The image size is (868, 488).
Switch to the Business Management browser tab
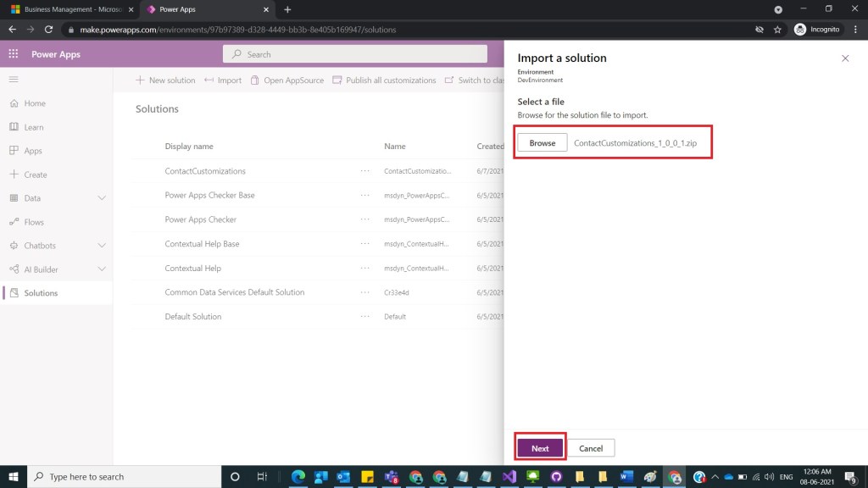pos(67,9)
